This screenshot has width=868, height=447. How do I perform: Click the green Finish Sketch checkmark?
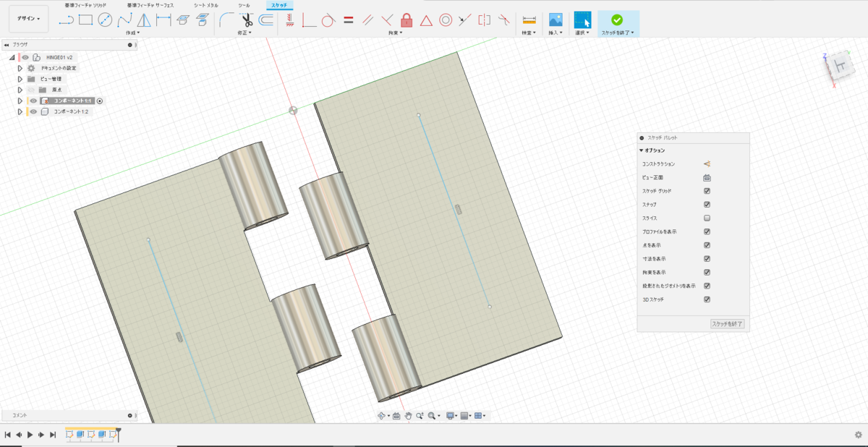pyautogui.click(x=617, y=20)
